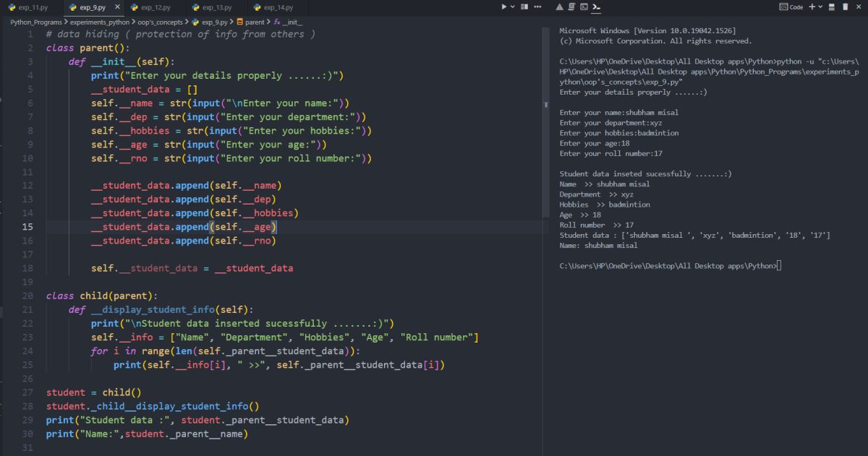Click 'student = child()' code line
The width and height of the screenshot is (868, 456).
click(x=94, y=392)
